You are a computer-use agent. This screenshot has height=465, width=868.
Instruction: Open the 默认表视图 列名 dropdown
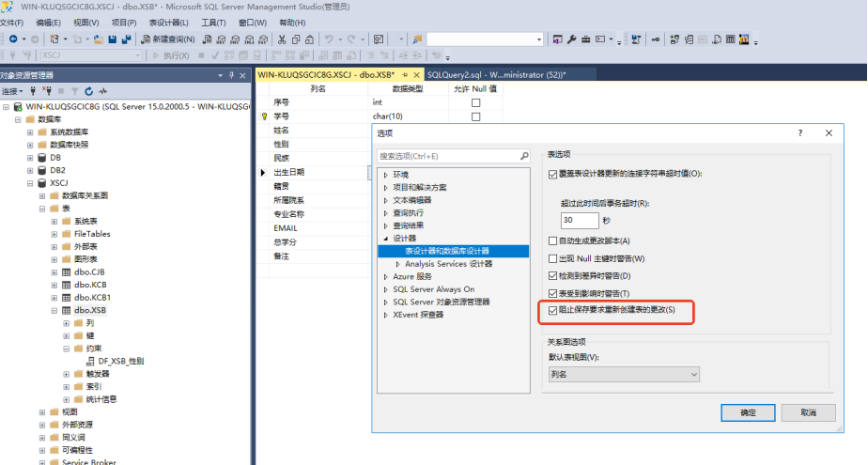[624, 375]
